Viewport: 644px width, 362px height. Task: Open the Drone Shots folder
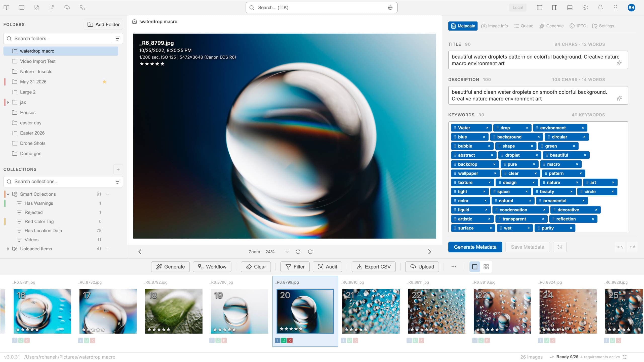(x=61, y=143)
